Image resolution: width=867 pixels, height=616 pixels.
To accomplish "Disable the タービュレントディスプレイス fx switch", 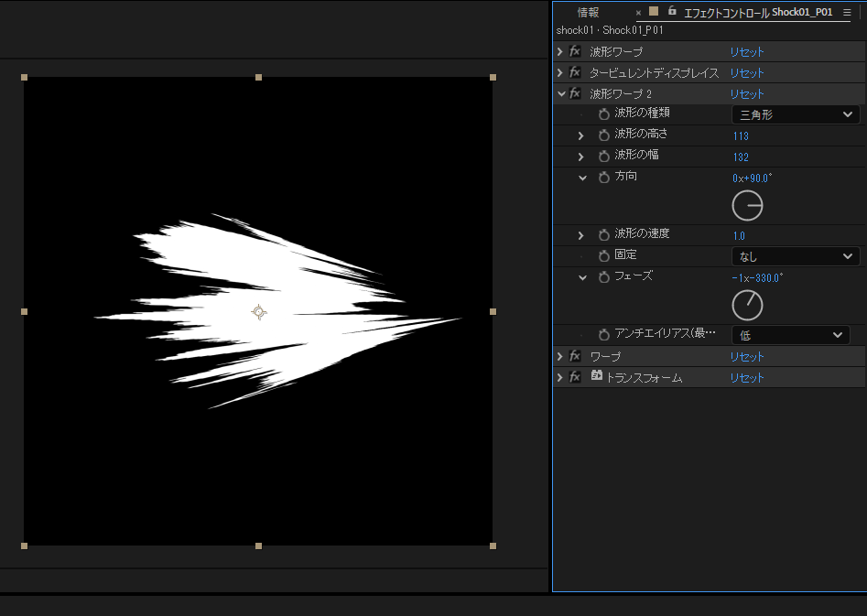I will point(575,72).
